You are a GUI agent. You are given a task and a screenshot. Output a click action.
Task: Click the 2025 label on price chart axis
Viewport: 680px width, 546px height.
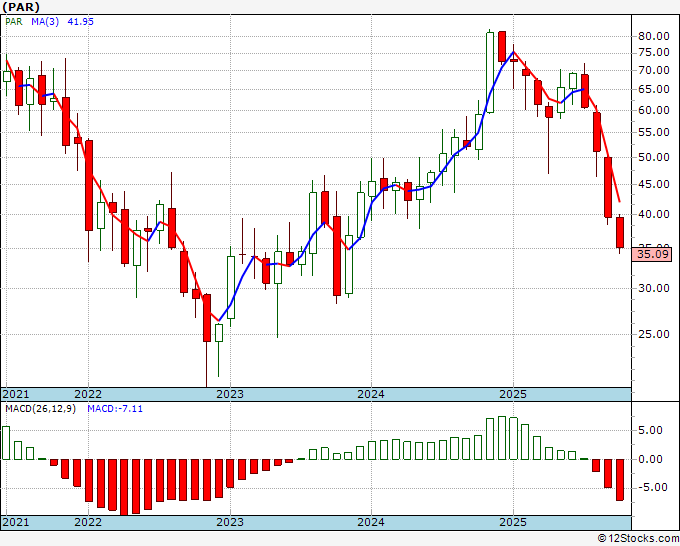click(513, 394)
